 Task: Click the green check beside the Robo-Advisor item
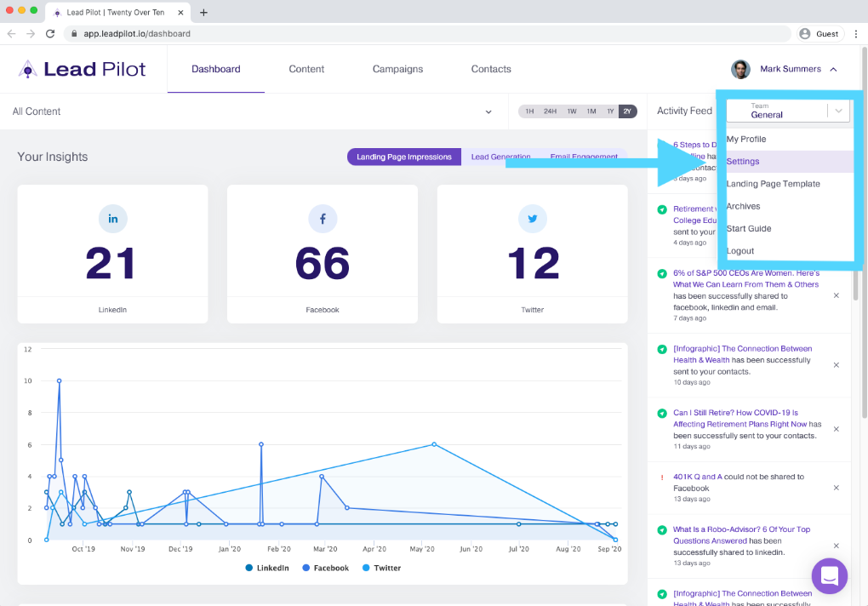point(662,530)
